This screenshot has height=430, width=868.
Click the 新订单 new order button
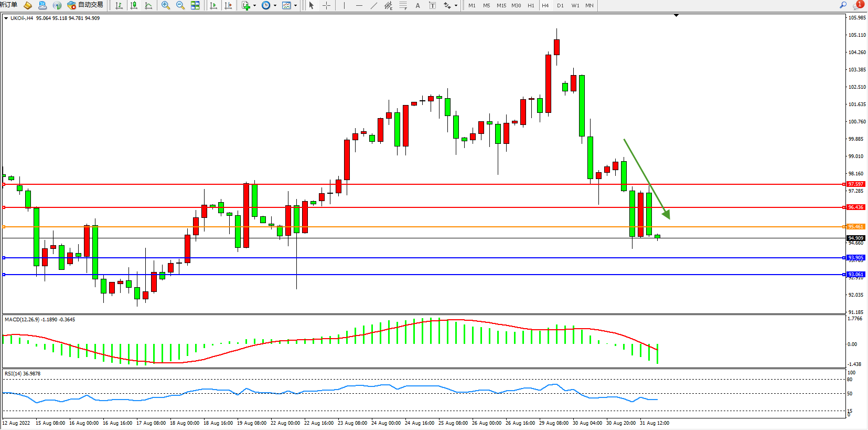tap(8, 5)
